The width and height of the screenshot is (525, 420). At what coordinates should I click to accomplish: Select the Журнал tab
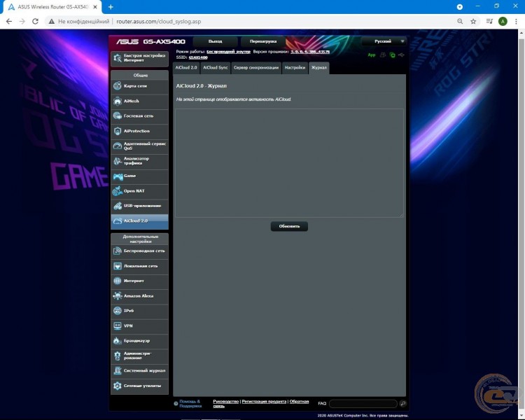[x=319, y=68]
